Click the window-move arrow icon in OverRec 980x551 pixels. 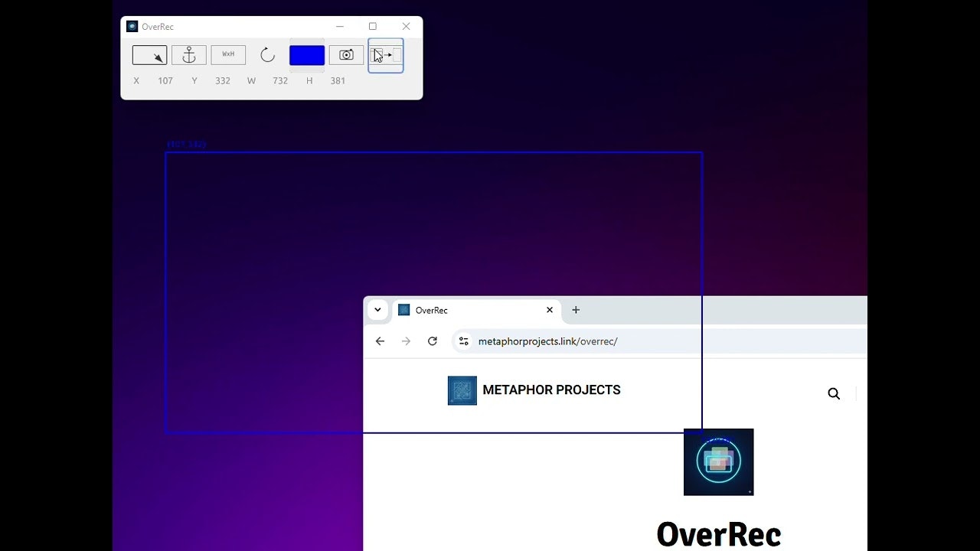pyautogui.click(x=386, y=55)
